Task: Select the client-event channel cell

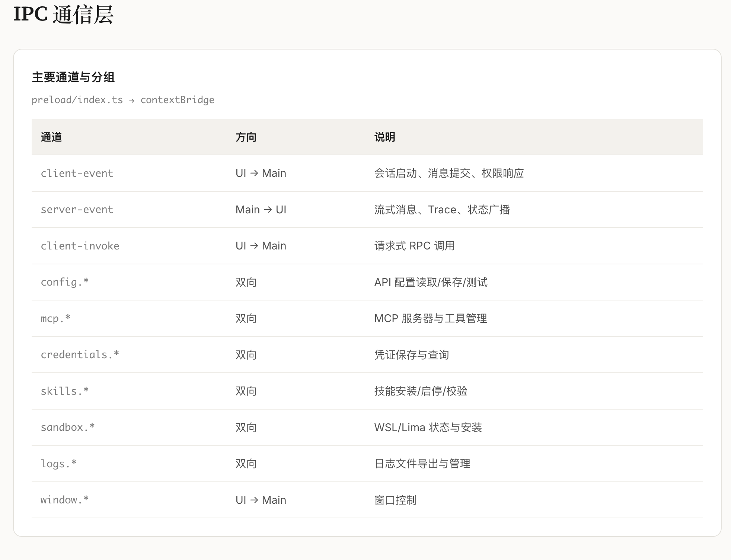Action: [x=77, y=173]
